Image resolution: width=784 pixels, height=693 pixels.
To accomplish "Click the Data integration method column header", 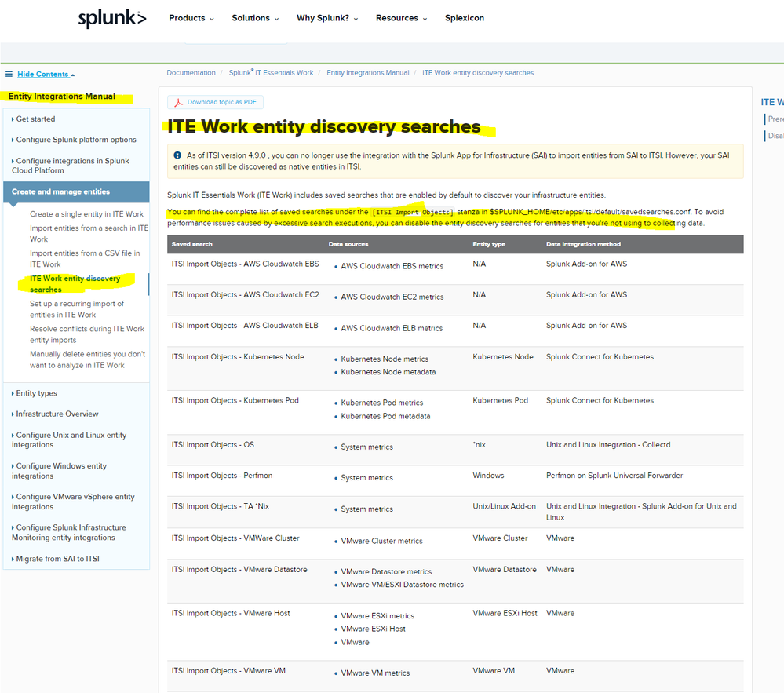I will [584, 245].
